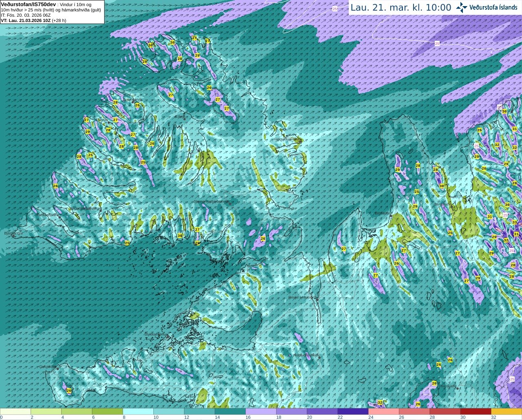Click the Bjargtangar station dot marker
522x420 pixels.
(x=13, y=236)
